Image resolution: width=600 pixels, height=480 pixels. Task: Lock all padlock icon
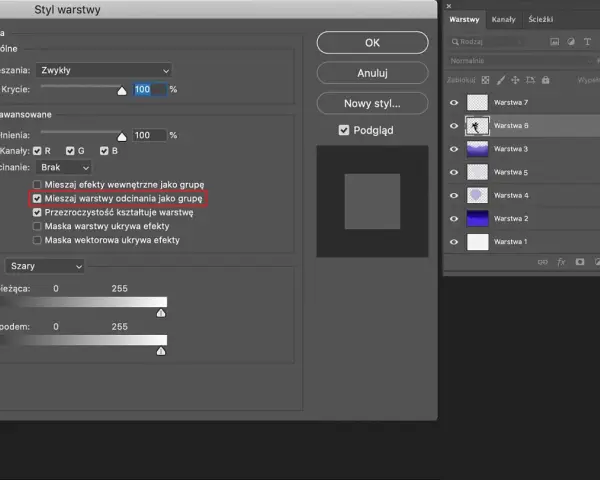click(546, 80)
